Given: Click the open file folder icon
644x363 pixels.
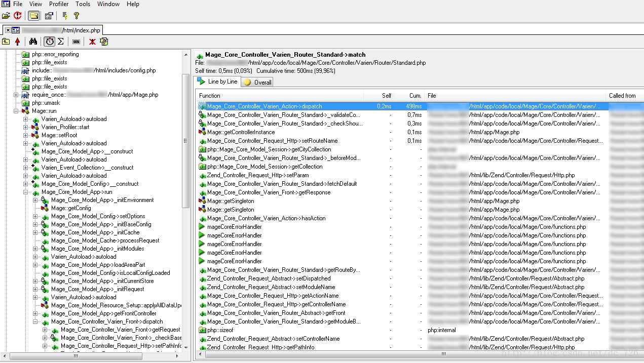Looking at the screenshot, I should (6, 16).
